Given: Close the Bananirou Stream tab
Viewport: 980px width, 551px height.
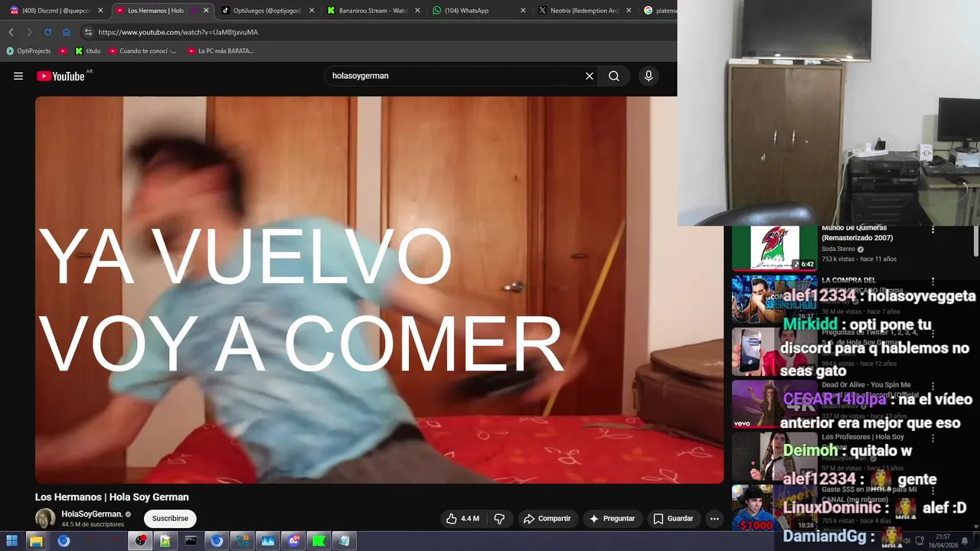Looking at the screenshot, I should (417, 11).
